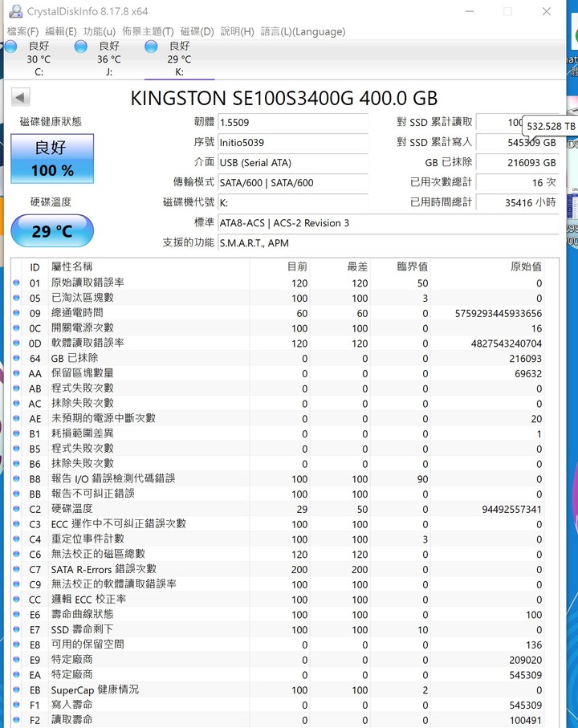Open the 功能(u) menu
This screenshot has height=728, width=578.
point(100,31)
